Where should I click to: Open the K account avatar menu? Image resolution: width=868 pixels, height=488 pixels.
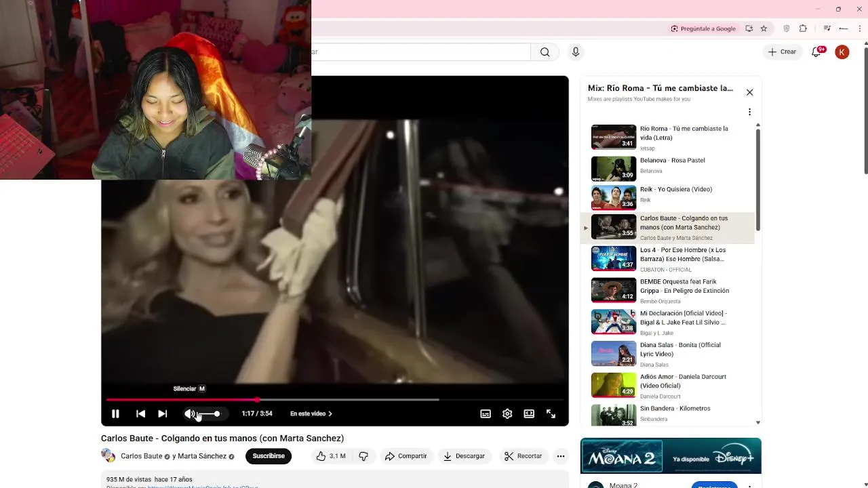pos(842,52)
